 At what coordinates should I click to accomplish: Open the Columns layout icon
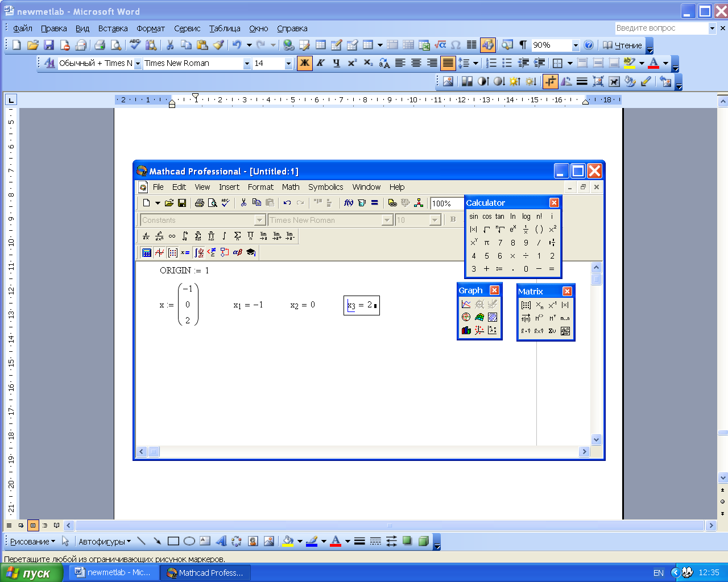(x=471, y=45)
